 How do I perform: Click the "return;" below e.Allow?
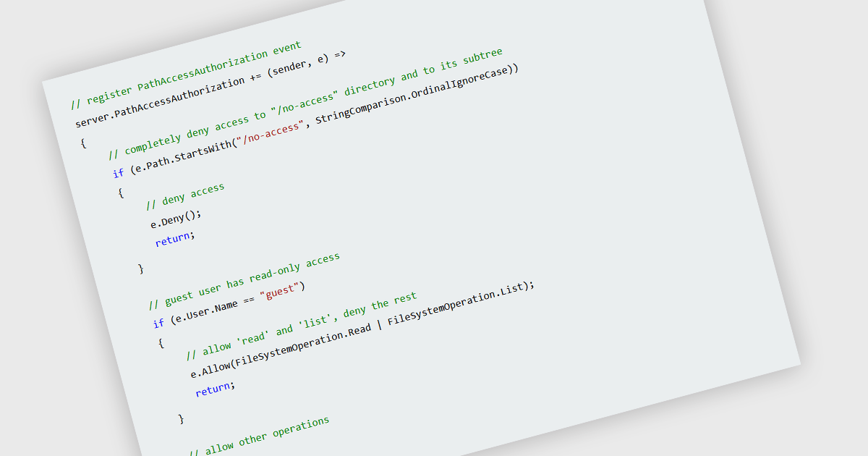(215, 389)
